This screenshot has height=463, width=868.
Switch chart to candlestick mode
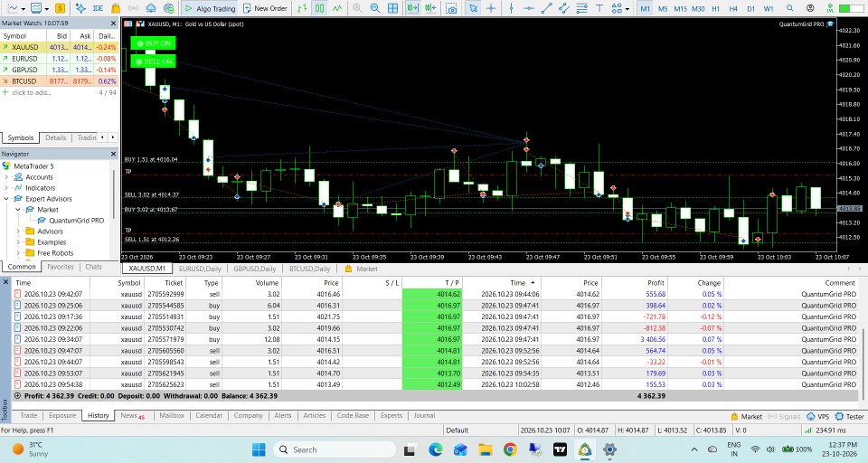(320, 8)
